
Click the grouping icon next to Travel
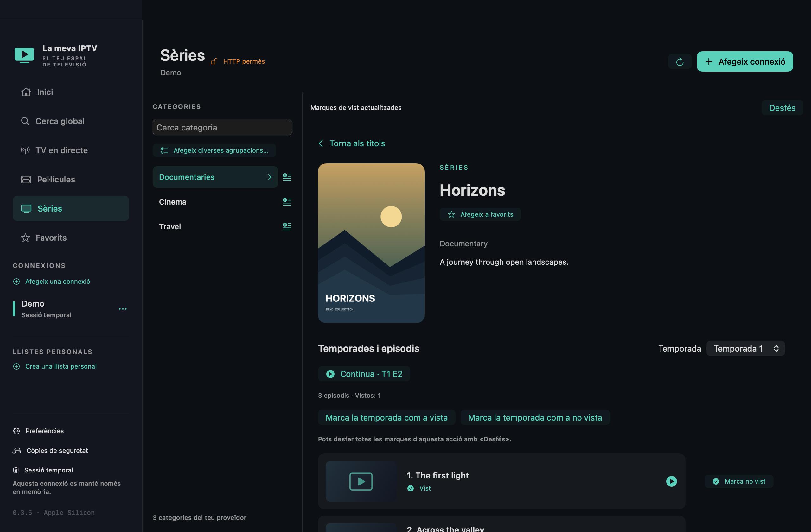[287, 226]
